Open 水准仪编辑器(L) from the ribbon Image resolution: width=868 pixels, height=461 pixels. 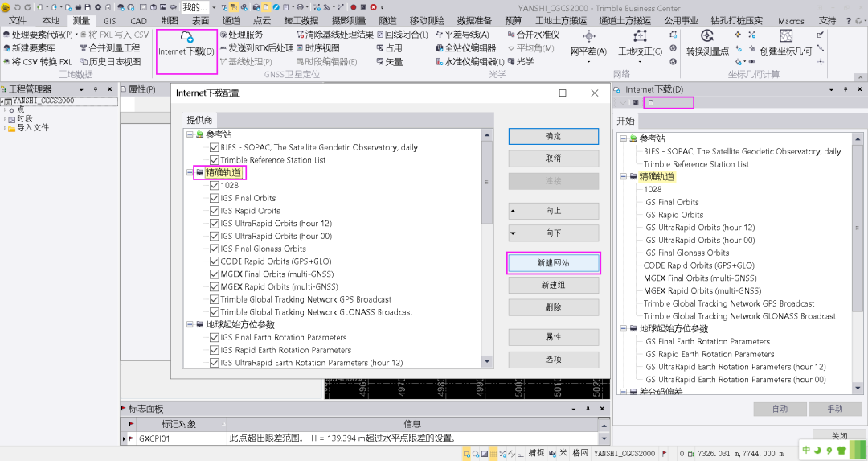470,61
